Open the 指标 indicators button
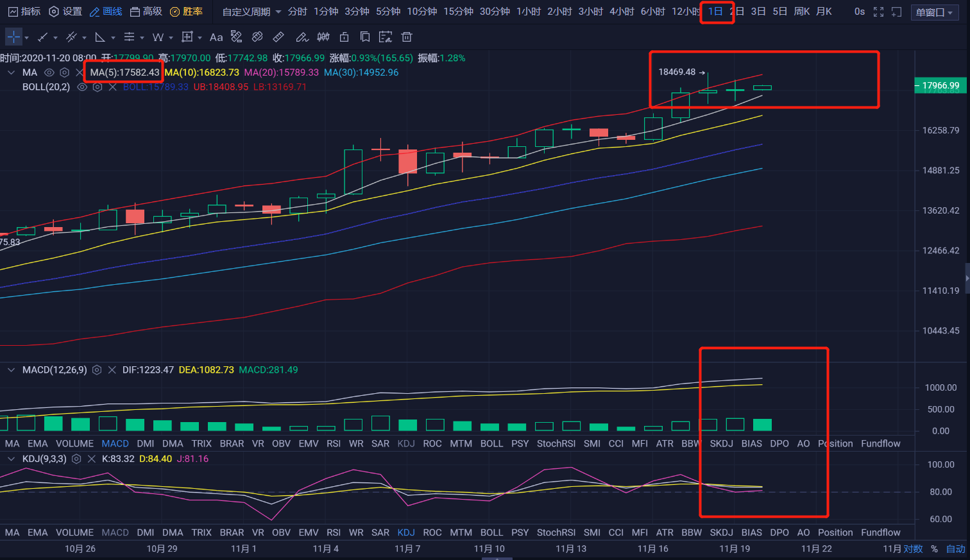Image resolution: width=970 pixels, height=560 pixels. point(24,12)
